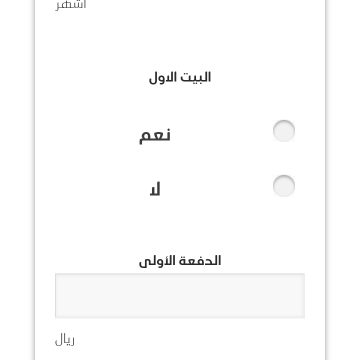Click the first payment section title
Viewport: 360px width, 360px height.
pos(180,261)
